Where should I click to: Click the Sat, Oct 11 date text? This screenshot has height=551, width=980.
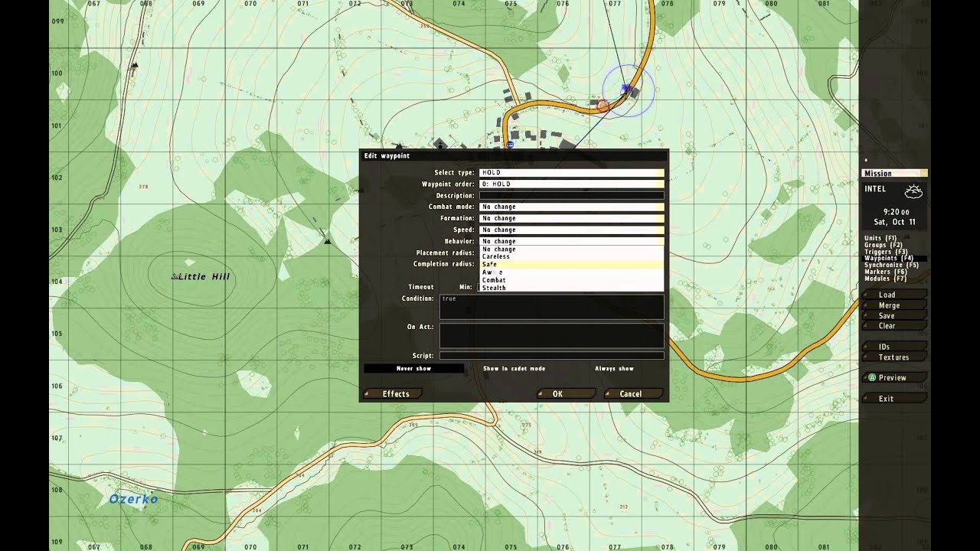click(894, 222)
